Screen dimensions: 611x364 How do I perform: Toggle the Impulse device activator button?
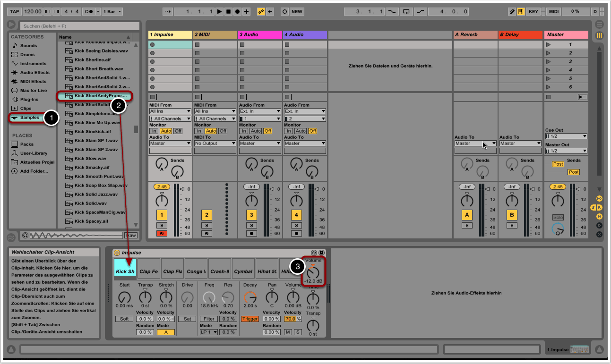point(117,253)
